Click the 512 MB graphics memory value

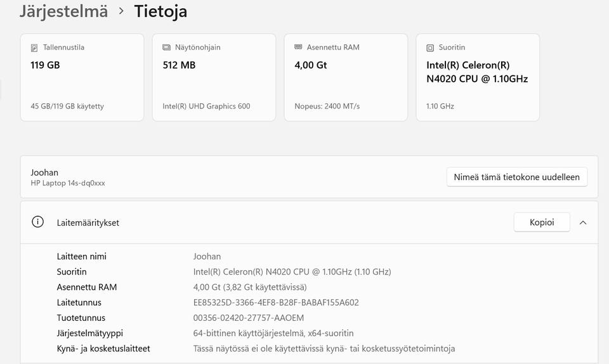coord(179,65)
